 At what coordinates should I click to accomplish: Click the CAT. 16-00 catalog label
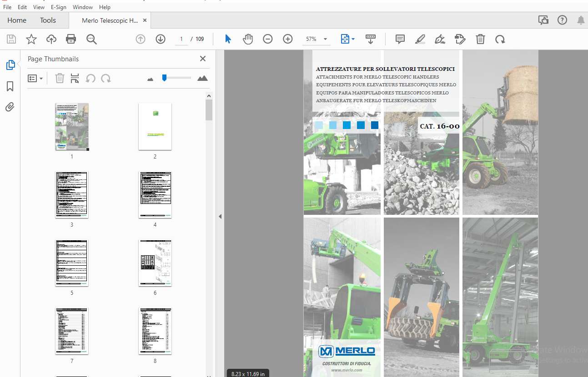coord(439,126)
